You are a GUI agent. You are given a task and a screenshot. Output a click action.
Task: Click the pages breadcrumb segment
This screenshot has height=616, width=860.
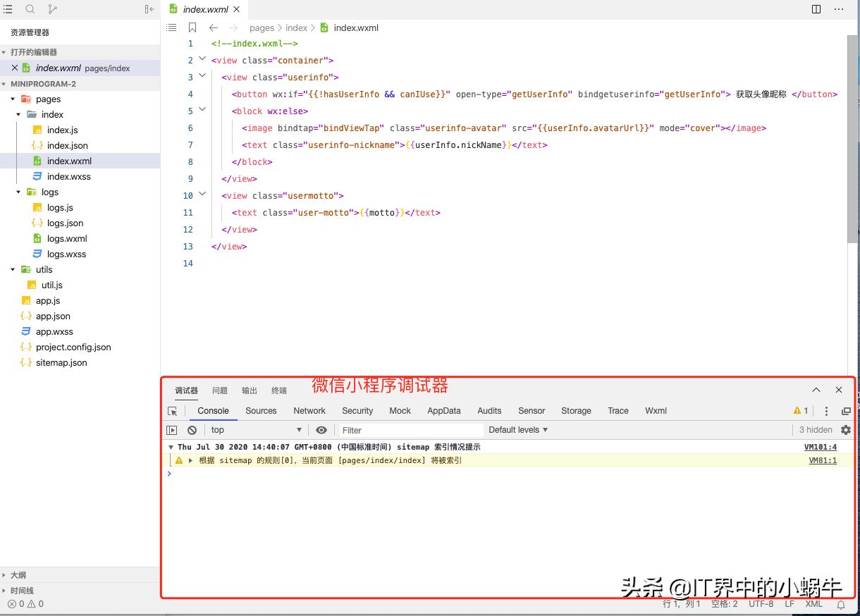click(x=262, y=28)
